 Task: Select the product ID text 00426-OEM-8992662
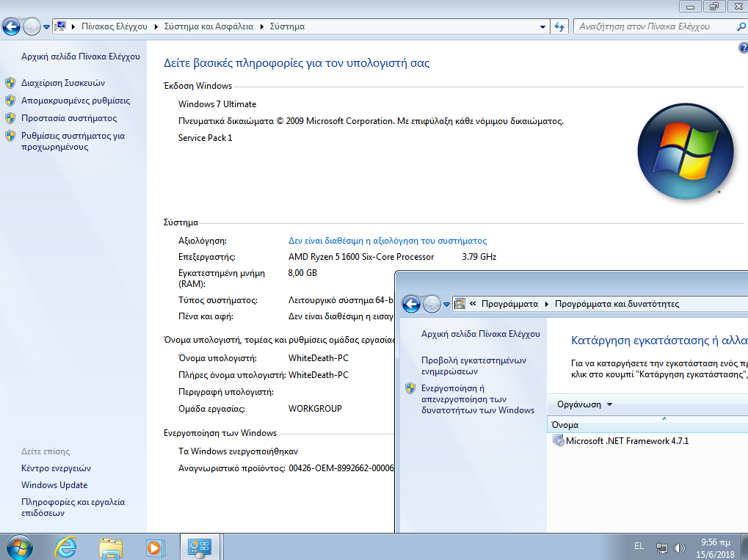coord(341,468)
